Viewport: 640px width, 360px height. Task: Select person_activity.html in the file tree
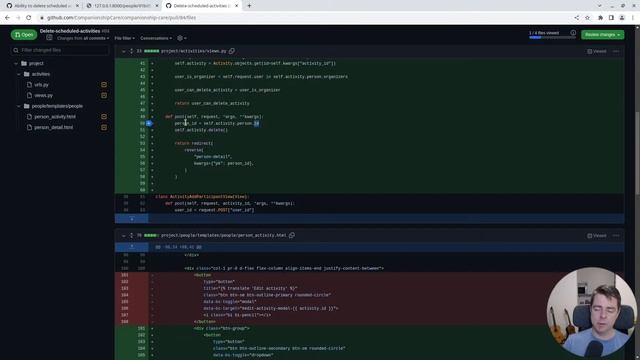click(55, 117)
